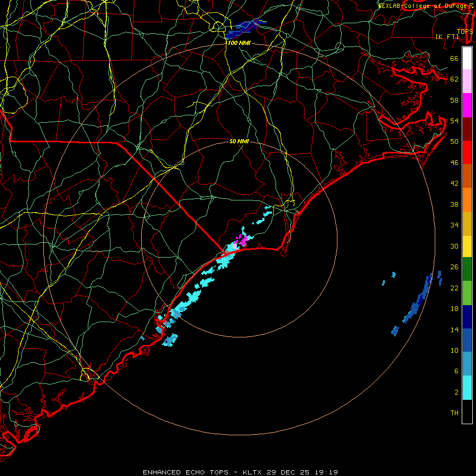Click the 'TOPS' legend title
Screen dimensions: 476x476
tap(465, 32)
